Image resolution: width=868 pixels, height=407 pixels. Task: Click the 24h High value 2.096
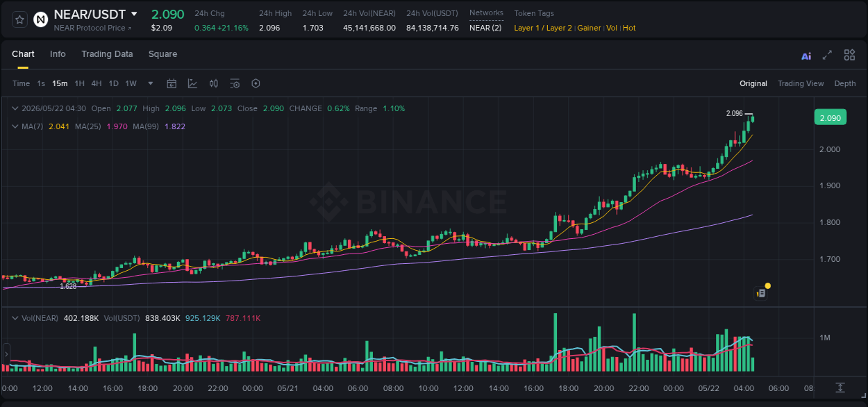(x=269, y=28)
